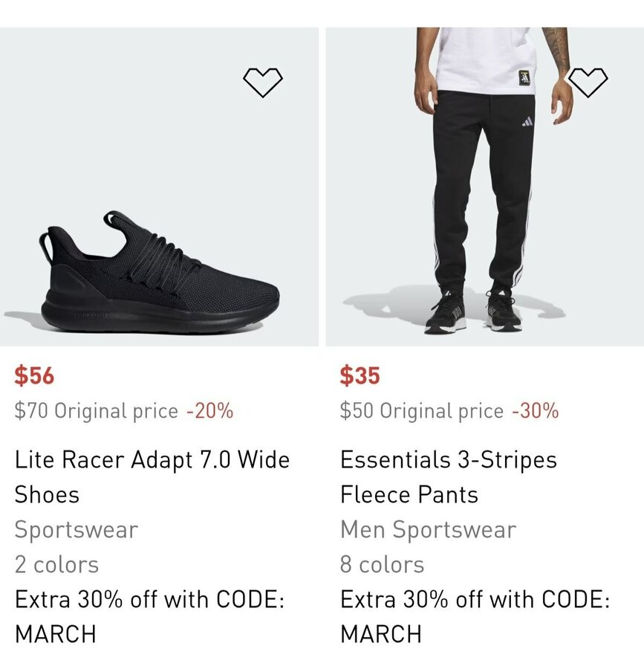Viewport: 644px width, 669px height.
Task: Tap heart icon on Fleece Pants card
Action: 588,83
